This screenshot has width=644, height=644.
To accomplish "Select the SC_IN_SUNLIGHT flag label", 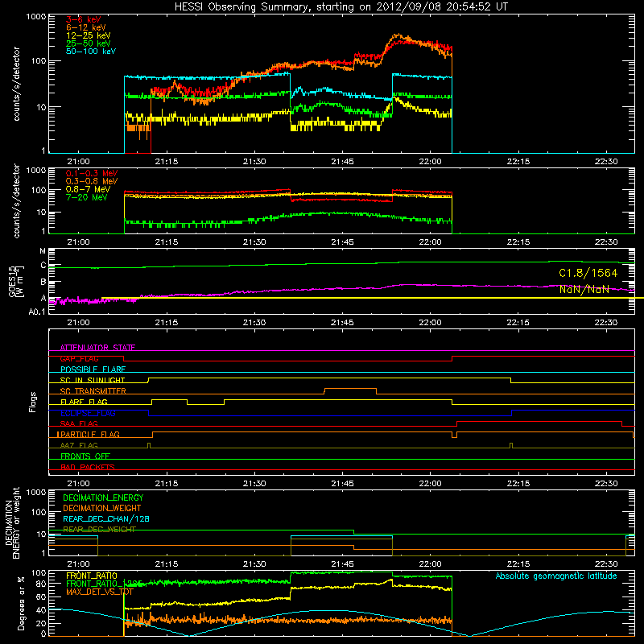I will (93, 380).
